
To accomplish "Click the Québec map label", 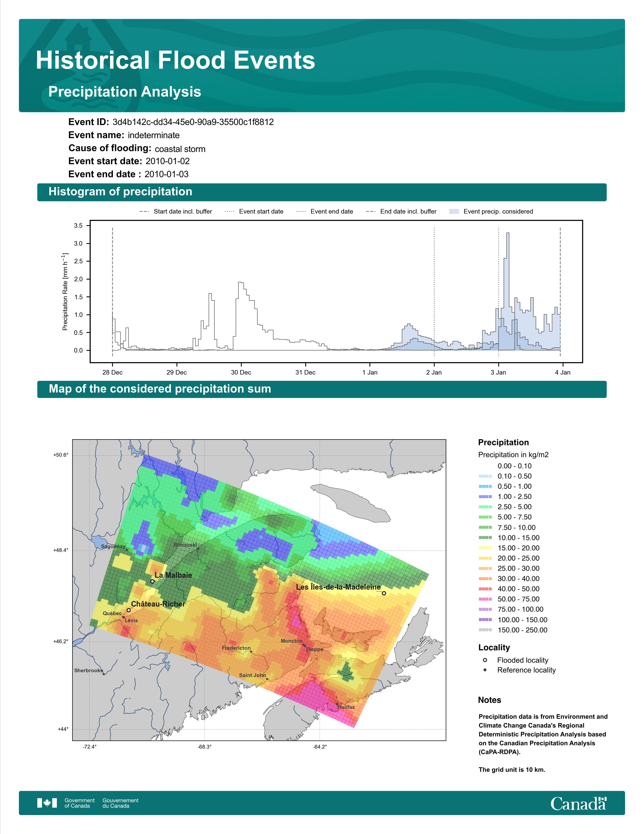I will point(112,613).
